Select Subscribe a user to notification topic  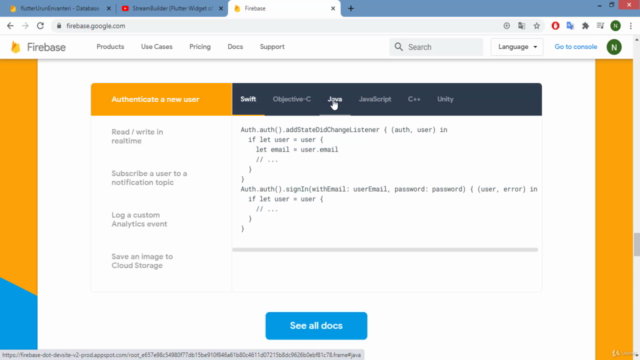[149, 178]
